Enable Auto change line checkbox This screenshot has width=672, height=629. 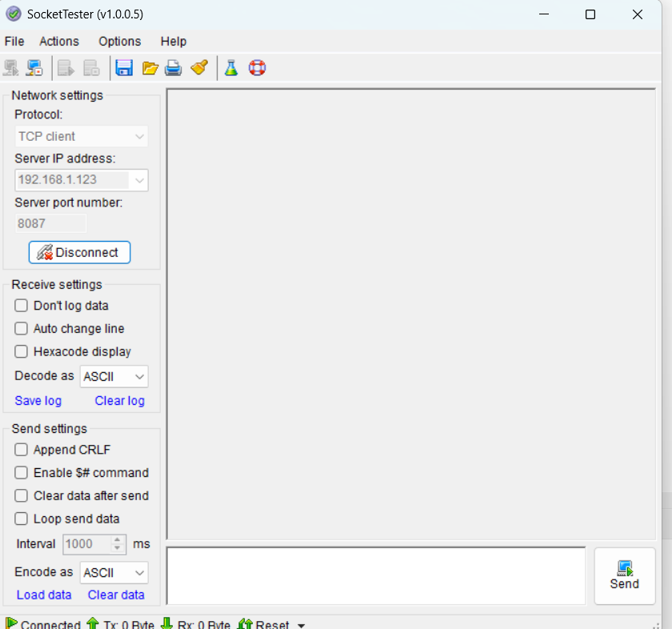(x=21, y=328)
